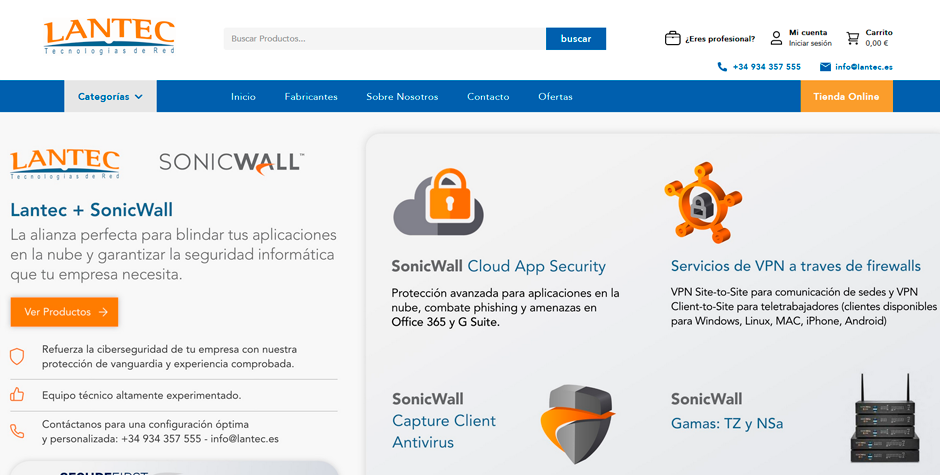Click 'Contáctanos para una configuración óptima' text
This screenshot has width=940, height=475.
tap(145, 424)
